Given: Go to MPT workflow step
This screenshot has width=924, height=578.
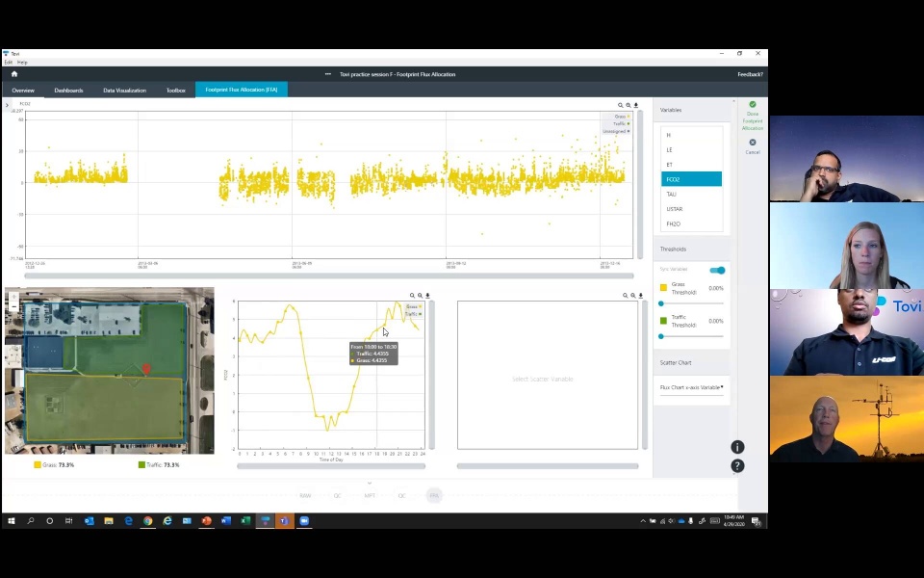Looking at the screenshot, I should pos(370,496).
